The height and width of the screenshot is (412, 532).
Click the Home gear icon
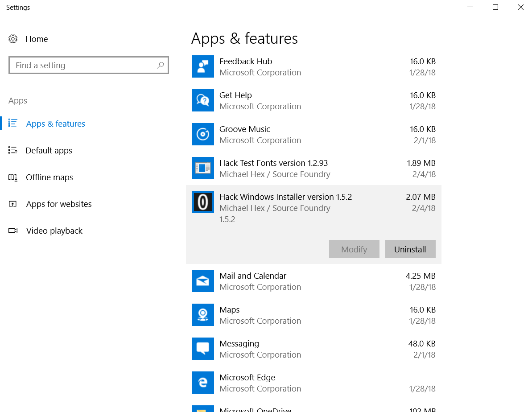(13, 39)
